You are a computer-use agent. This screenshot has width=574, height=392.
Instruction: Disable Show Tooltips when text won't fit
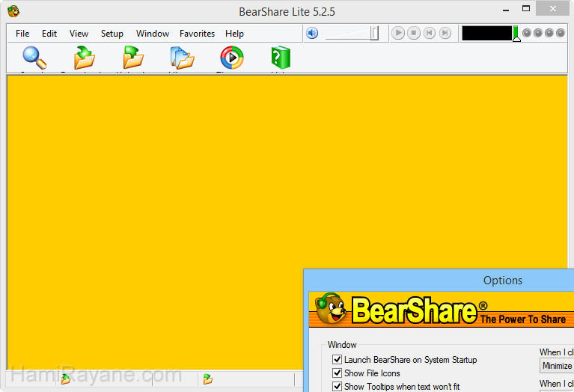coord(338,387)
